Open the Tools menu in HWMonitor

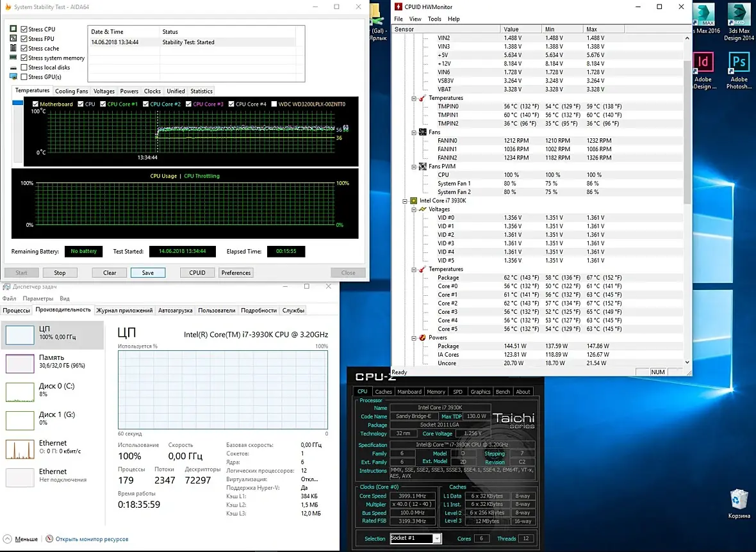click(434, 19)
